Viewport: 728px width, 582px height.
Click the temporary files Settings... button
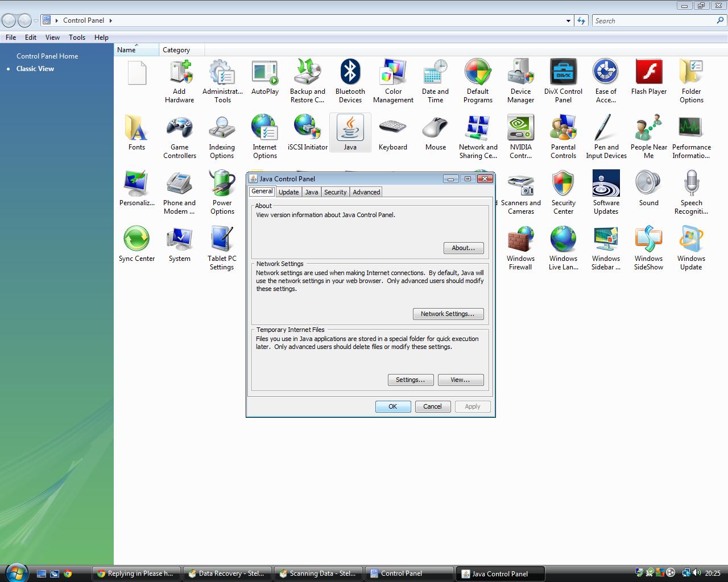click(x=411, y=380)
